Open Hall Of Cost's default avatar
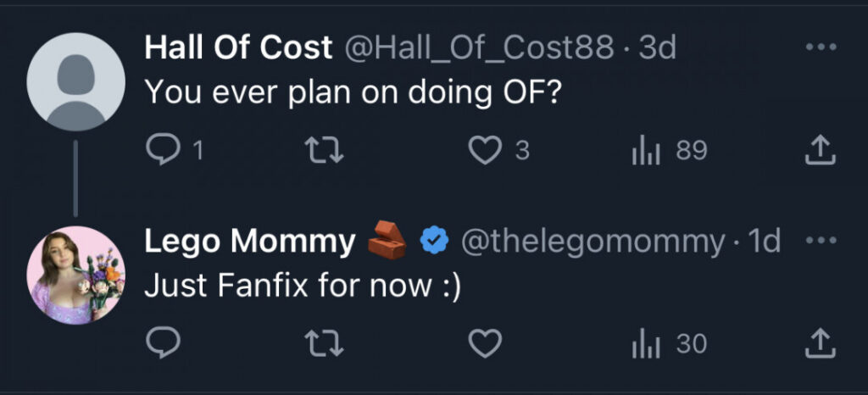This screenshot has width=868, height=395. [x=76, y=81]
